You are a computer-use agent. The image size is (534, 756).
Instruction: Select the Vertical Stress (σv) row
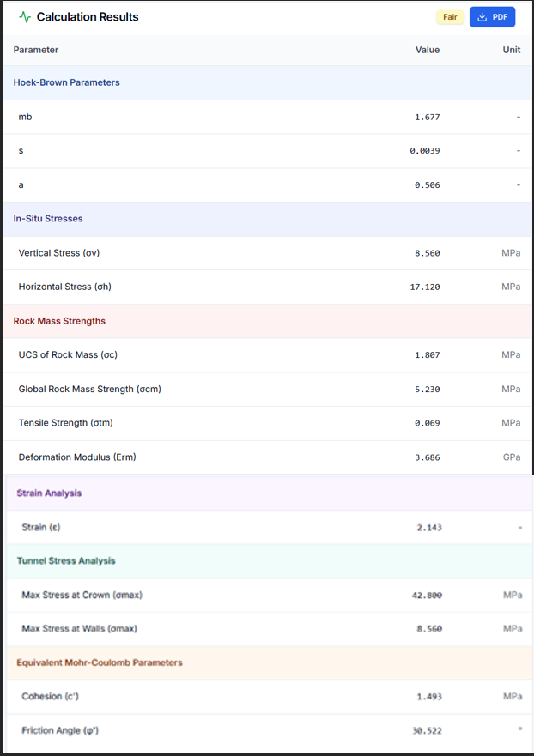tap(267, 252)
